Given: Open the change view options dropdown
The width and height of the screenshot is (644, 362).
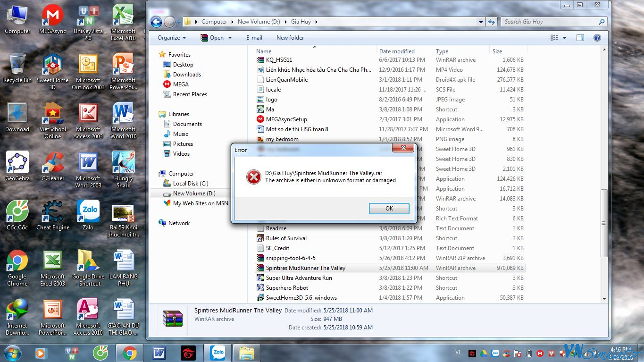Looking at the screenshot, I should 565,38.
